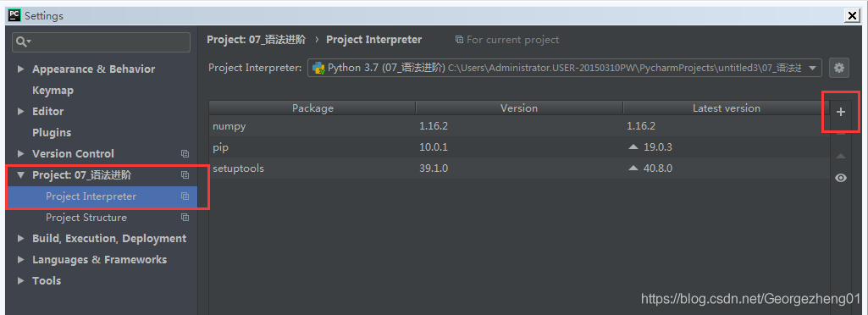
Task: Click the minus icon to uninstall package
Action: tap(840, 134)
